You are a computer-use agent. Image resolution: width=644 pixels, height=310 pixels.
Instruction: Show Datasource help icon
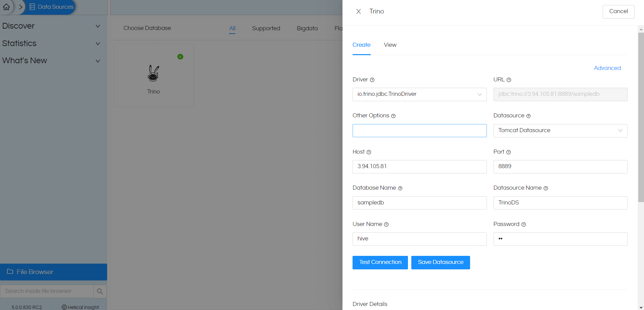[x=528, y=116]
